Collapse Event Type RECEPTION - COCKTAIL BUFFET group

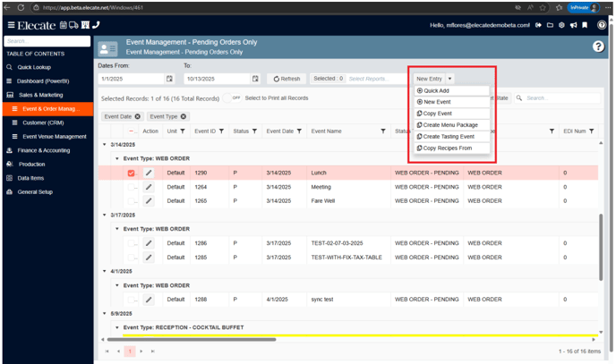(x=117, y=327)
